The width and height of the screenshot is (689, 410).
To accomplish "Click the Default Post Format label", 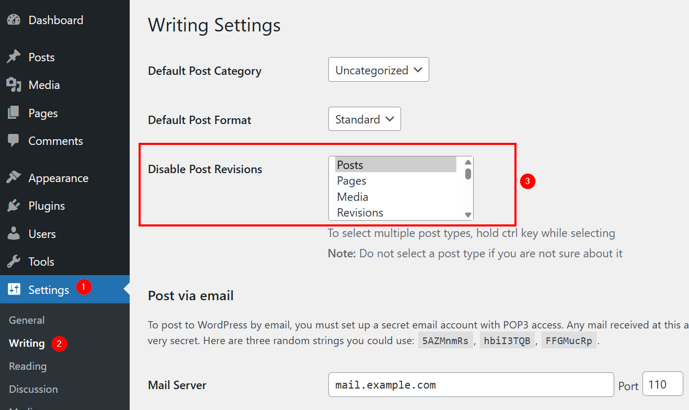I will [x=199, y=120].
